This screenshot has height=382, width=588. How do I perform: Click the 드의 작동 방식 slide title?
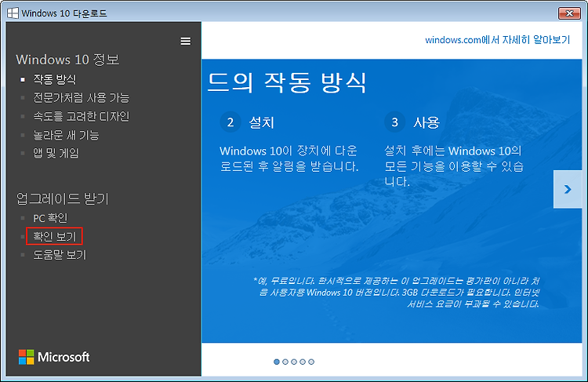(287, 82)
